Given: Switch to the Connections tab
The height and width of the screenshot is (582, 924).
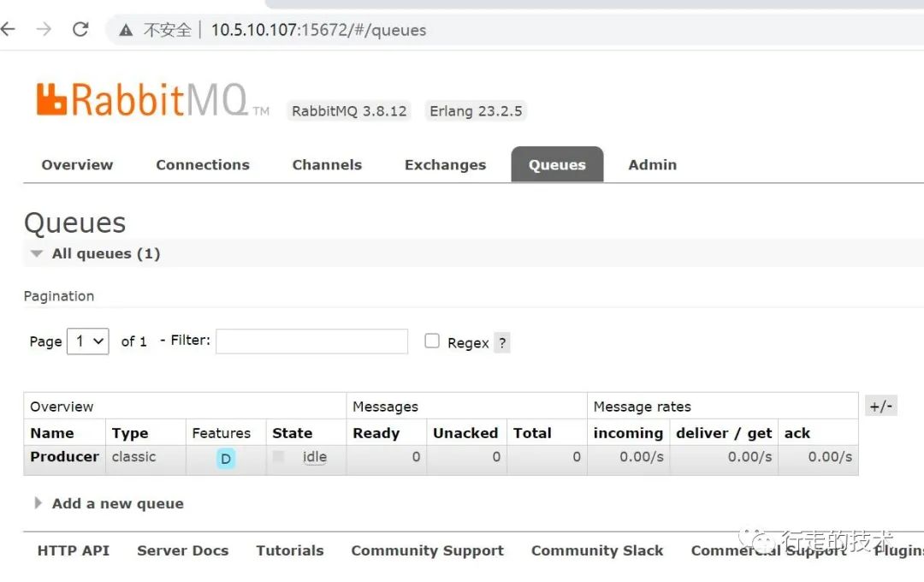Looking at the screenshot, I should 203,165.
